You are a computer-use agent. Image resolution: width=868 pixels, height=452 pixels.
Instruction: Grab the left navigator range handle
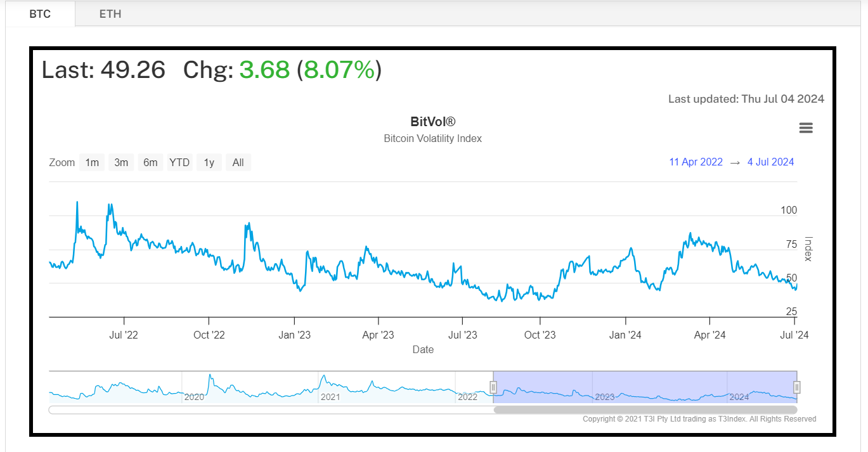[493, 387]
